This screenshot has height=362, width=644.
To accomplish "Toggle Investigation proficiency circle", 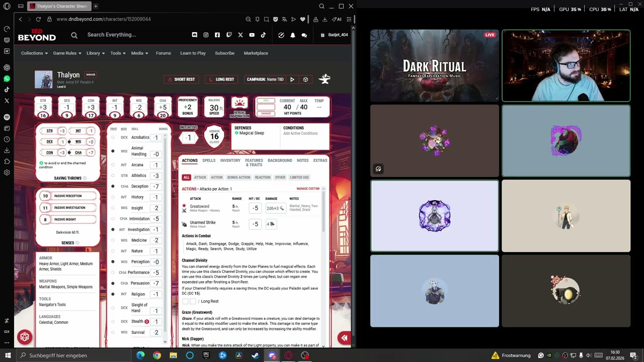I will 113,229.
